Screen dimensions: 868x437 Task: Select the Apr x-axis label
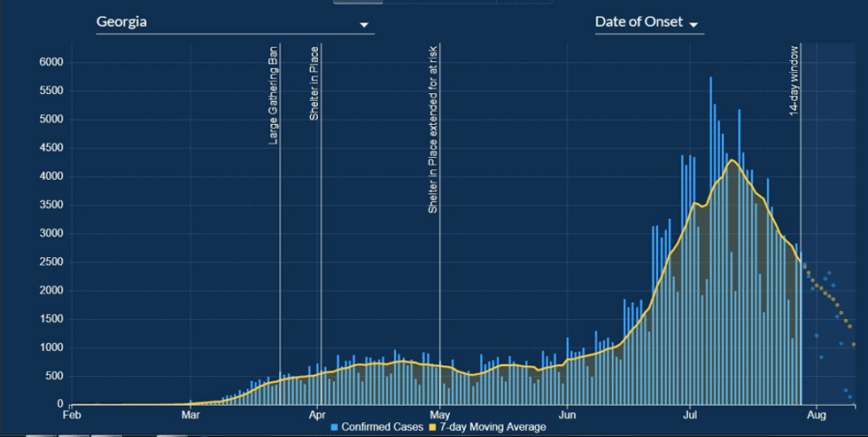click(x=317, y=414)
